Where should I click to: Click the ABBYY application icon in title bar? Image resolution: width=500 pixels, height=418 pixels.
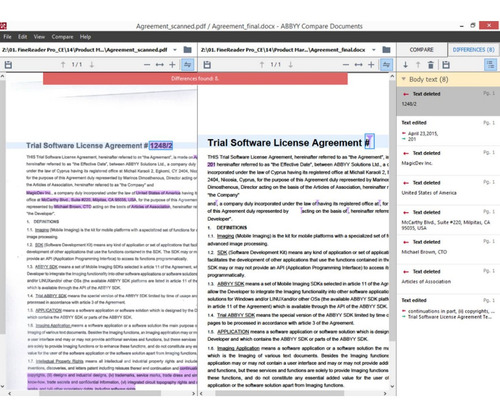pyautogui.click(x=3, y=26)
